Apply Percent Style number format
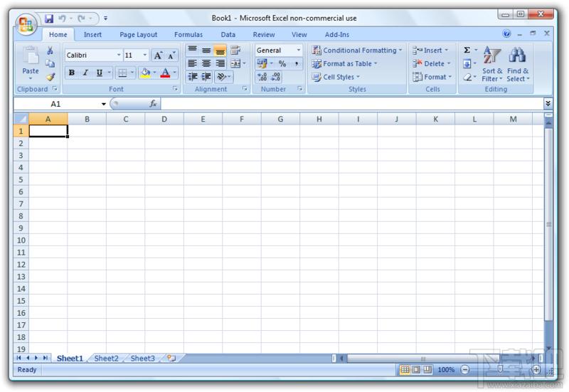This screenshot has height=392, width=569. (x=282, y=64)
